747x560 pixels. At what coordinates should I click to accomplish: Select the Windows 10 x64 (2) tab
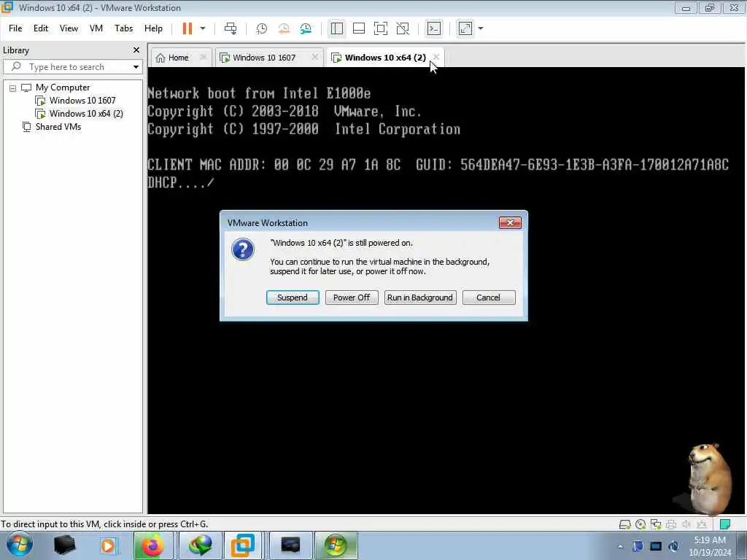385,58
